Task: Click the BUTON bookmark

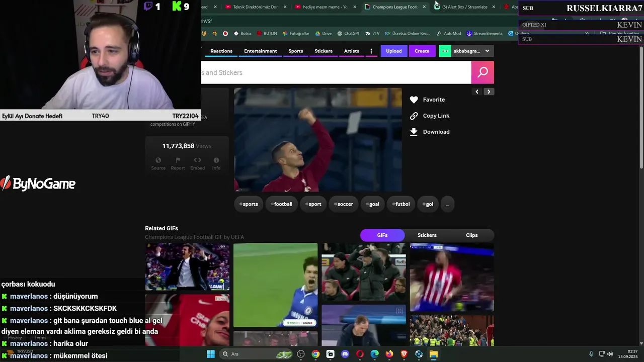Action: coord(267,34)
